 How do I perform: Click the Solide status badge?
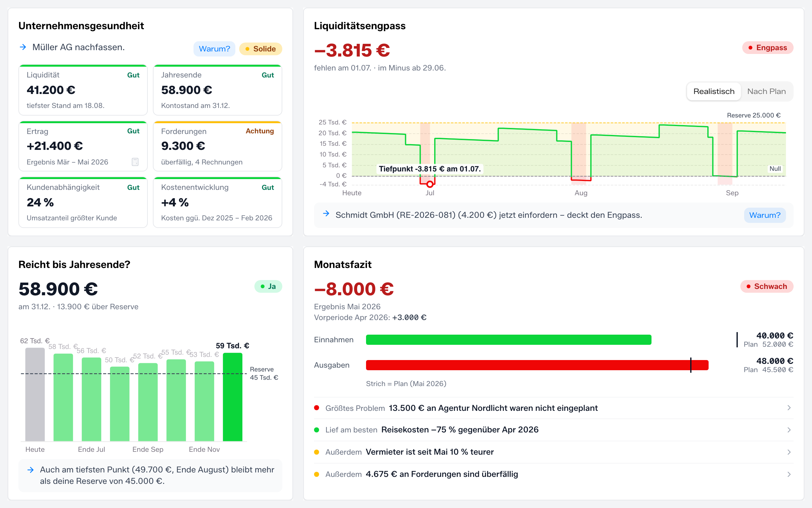tap(260, 49)
